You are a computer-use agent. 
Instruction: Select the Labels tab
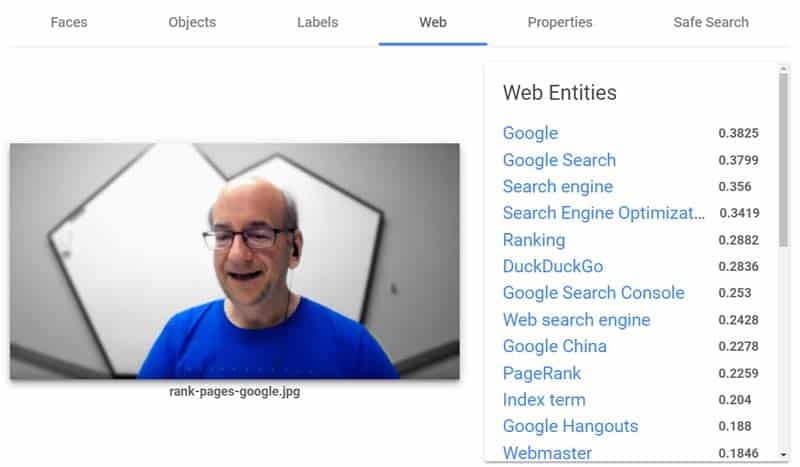click(x=317, y=22)
